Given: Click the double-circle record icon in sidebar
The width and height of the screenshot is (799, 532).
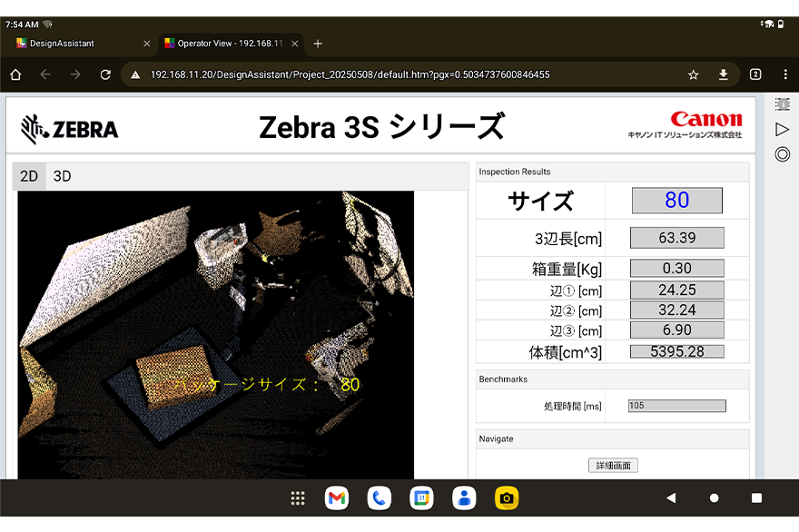Looking at the screenshot, I should click(782, 154).
